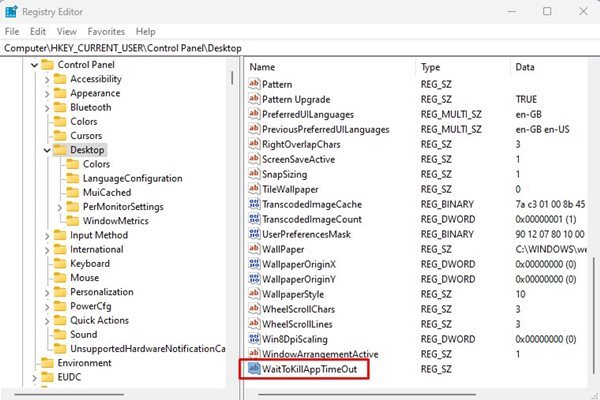Select the LanguageConfiguration folder icon

click(73, 178)
